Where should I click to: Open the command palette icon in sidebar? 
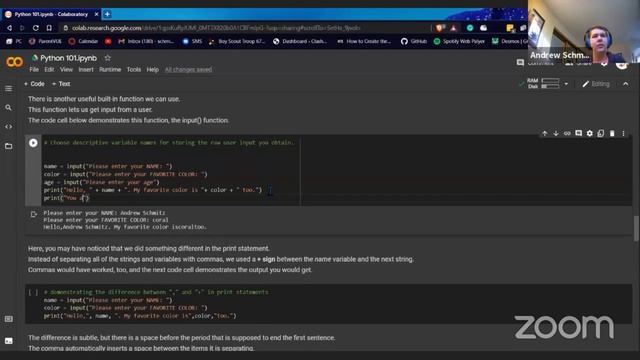[8, 319]
